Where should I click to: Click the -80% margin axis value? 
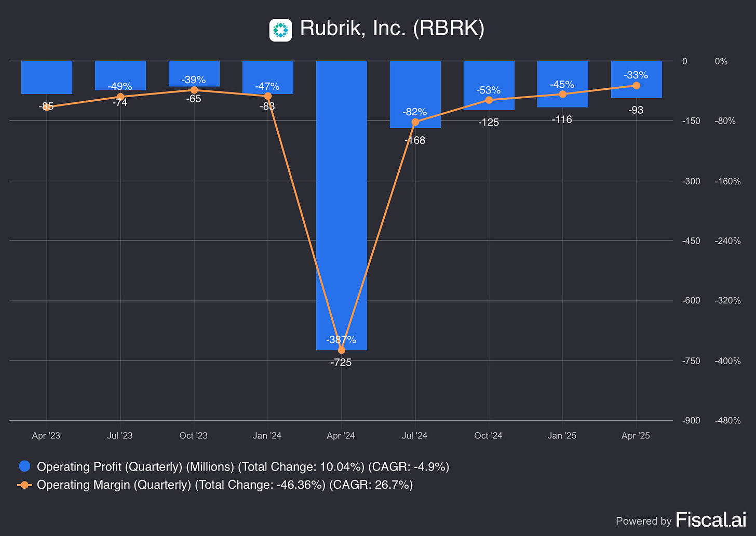click(x=725, y=121)
